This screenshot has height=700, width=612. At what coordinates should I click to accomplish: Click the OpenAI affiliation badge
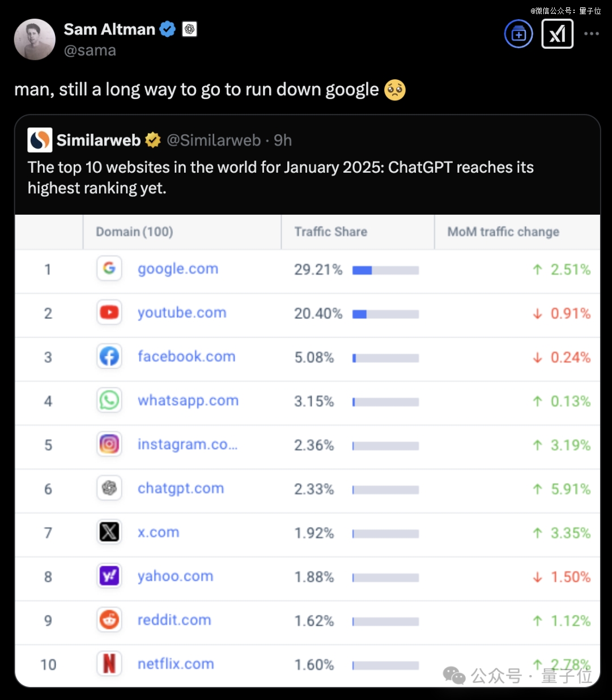189,29
